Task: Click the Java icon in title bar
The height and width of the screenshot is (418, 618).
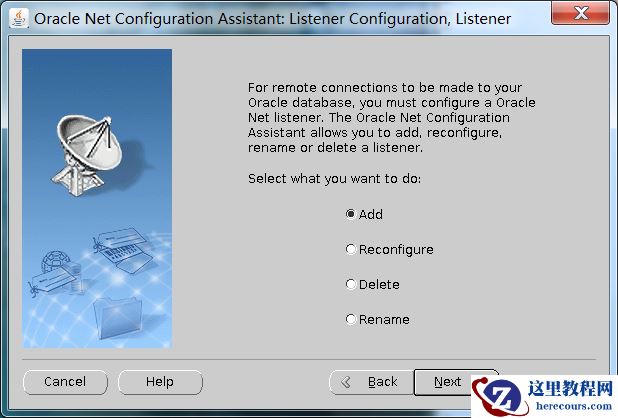Action: pyautogui.click(x=19, y=18)
